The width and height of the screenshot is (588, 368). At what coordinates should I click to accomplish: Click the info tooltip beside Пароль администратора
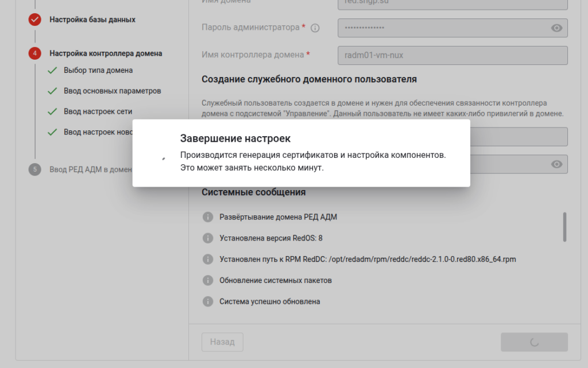point(315,27)
